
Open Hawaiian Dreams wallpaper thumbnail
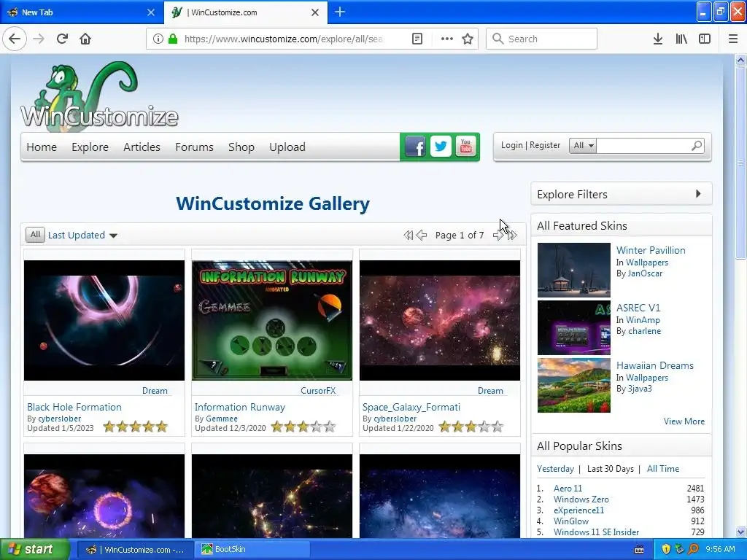tap(573, 385)
